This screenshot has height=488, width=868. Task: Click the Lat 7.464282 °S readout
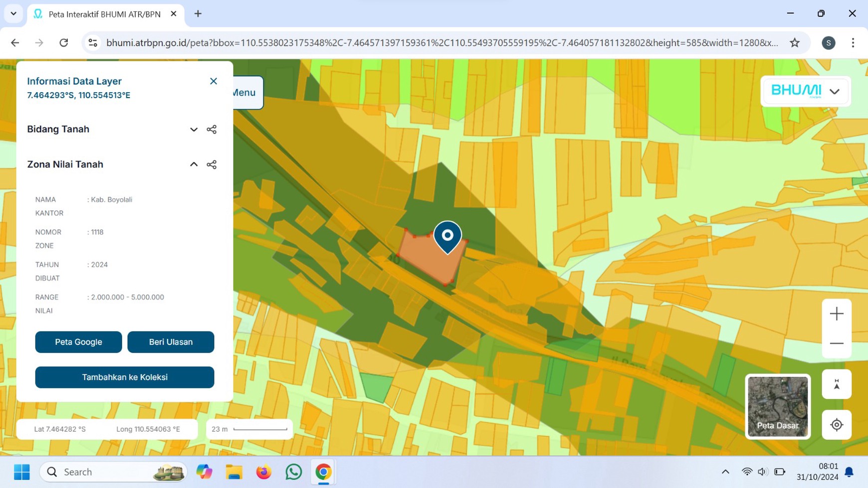coord(60,429)
